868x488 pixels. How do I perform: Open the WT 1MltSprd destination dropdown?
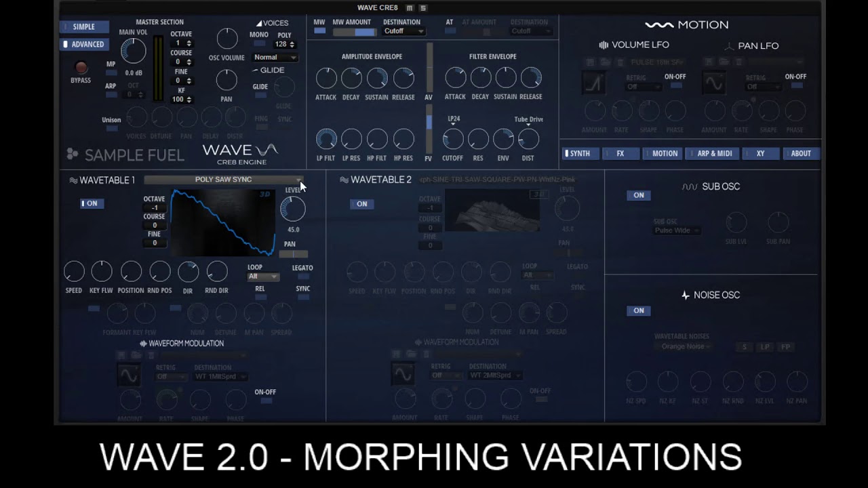[220, 377]
